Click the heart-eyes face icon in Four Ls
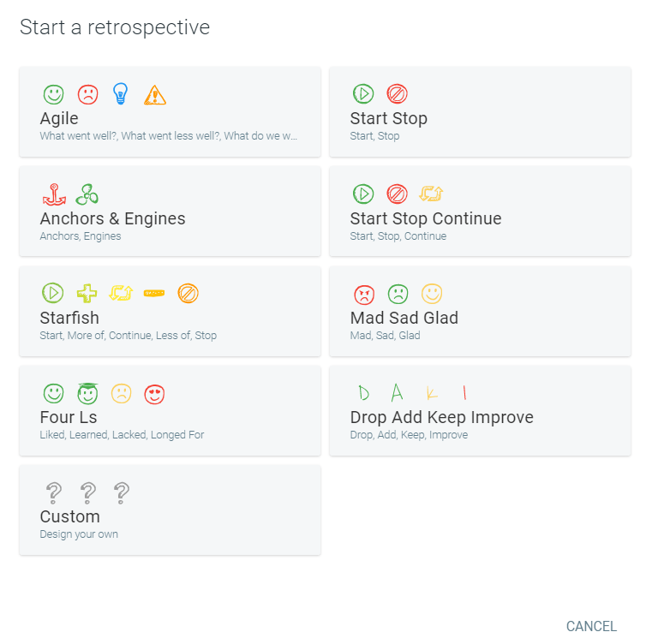The width and height of the screenshot is (664, 644). pyautogui.click(x=154, y=394)
